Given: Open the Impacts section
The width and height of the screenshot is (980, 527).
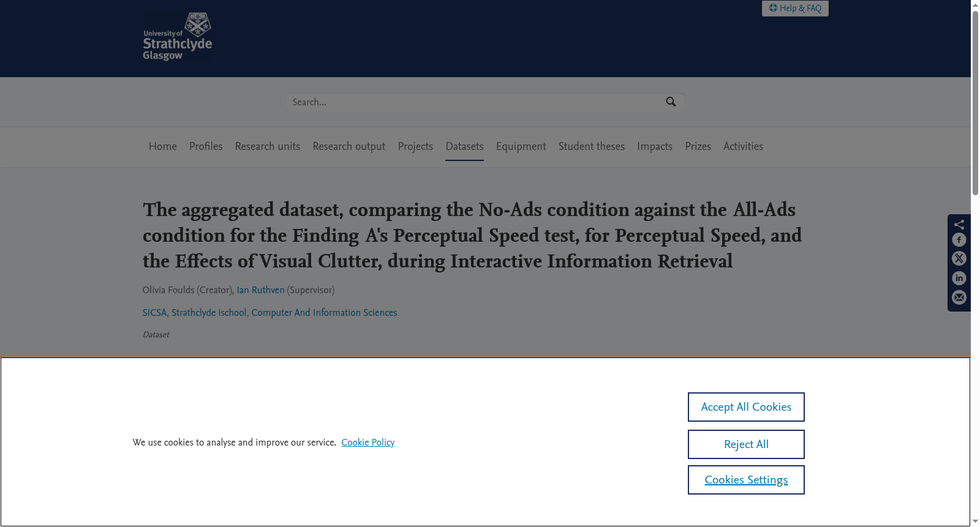Looking at the screenshot, I should [655, 146].
